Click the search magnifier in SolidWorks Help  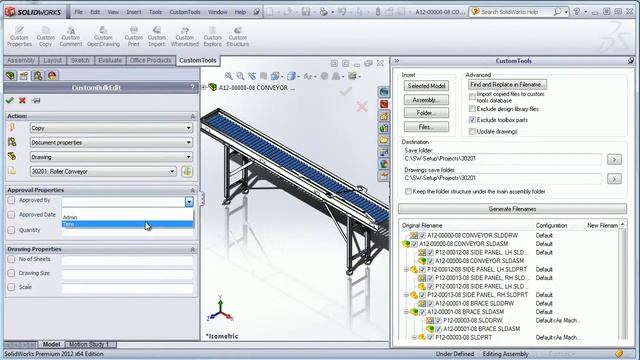pyautogui.click(x=557, y=12)
